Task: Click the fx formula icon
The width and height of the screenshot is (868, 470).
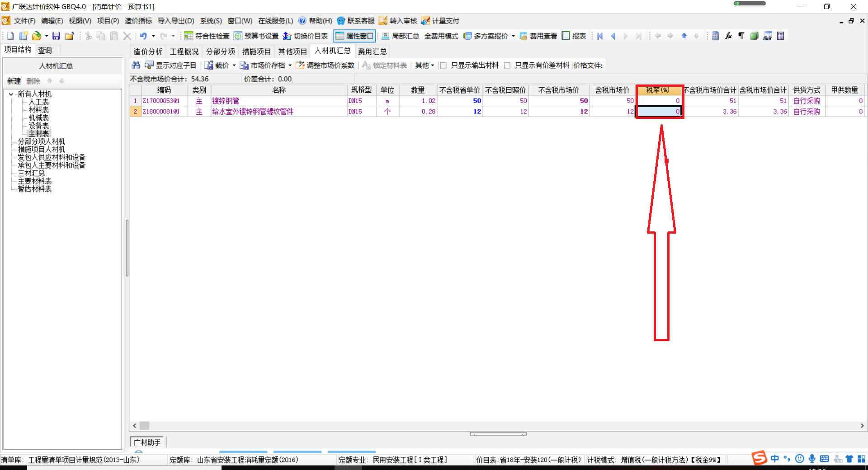Action: point(728,36)
